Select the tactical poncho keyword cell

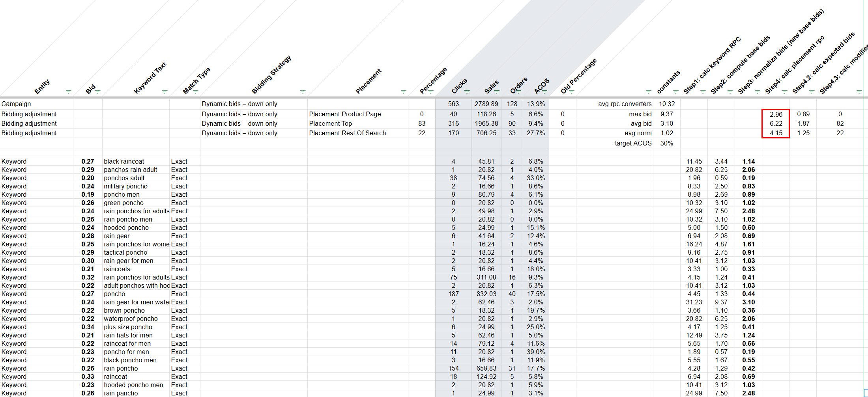pyautogui.click(x=136, y=252)
